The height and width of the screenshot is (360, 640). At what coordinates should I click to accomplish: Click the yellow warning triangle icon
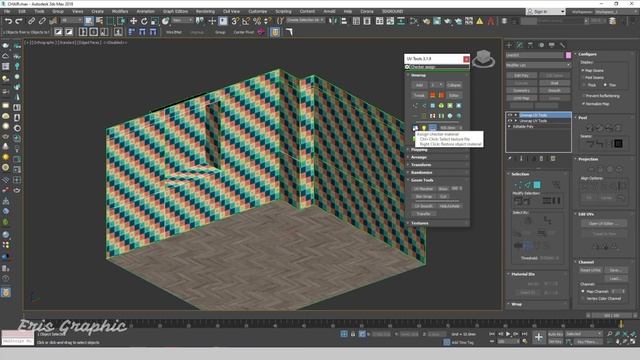[x=480, y=21]
